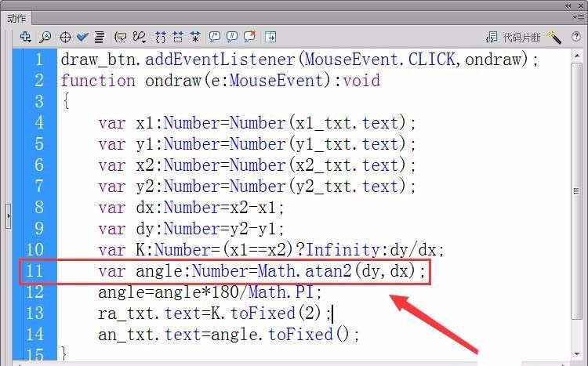Collapse code between braces
The width and height of the screenshot is (588, 366).
click(x=161, y=37)
